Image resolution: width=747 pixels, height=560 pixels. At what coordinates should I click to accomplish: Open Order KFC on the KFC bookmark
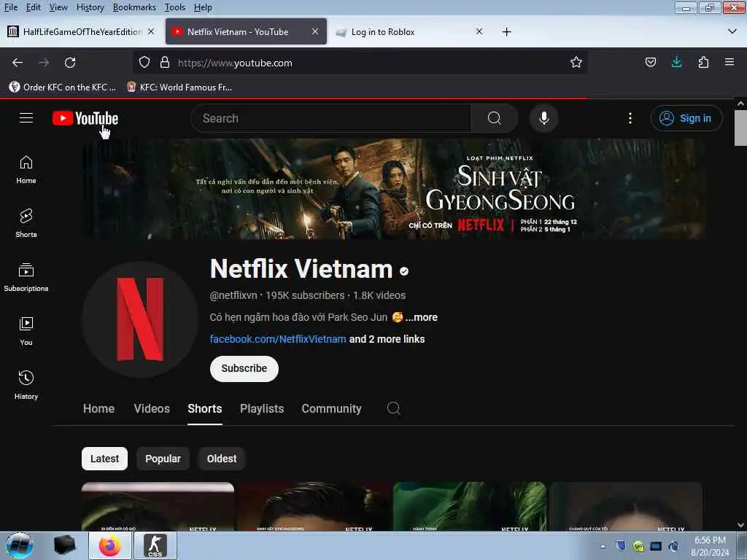pyautogui.click(x=63, y=87)
